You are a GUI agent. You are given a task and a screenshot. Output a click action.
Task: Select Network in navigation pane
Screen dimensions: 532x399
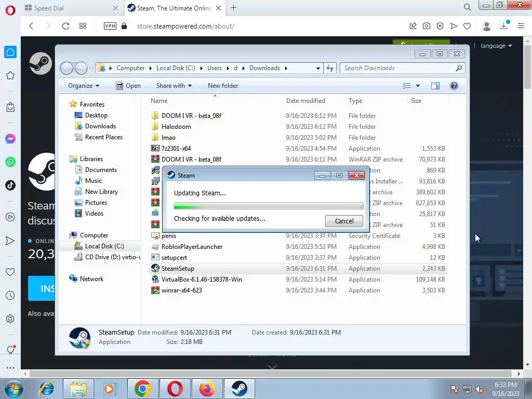tap(91, 278)
